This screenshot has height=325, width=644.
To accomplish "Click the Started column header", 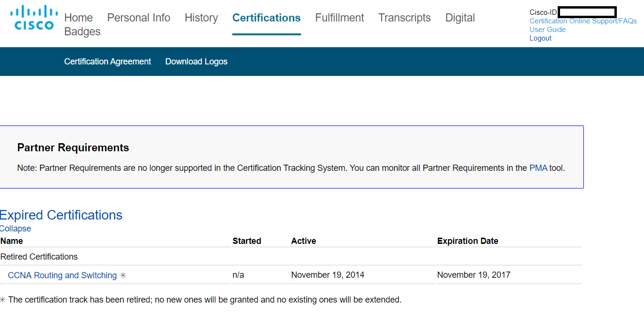I will (247, 241).
